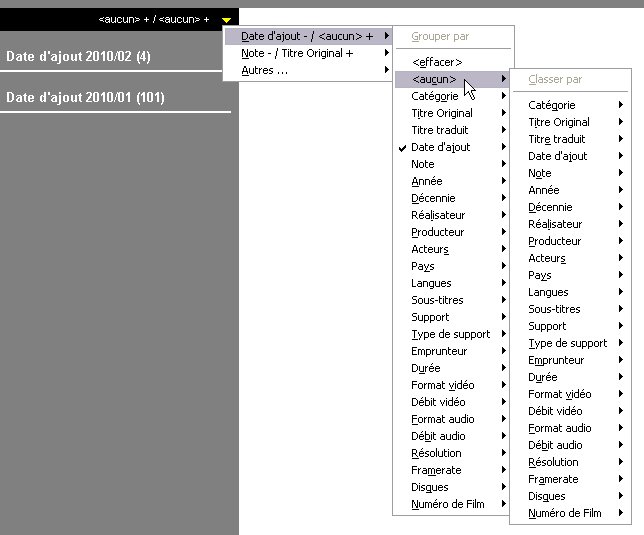Pick Débit audio in Grouper par menu

pos(451,436)
